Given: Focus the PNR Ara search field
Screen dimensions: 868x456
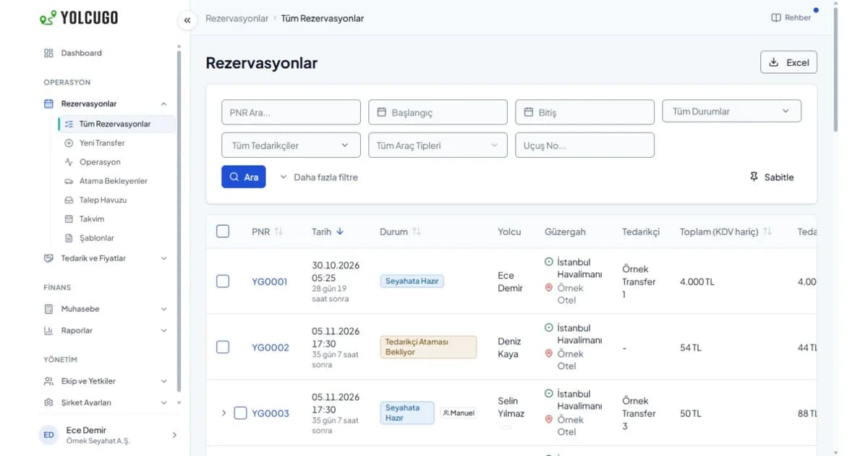Looking at the screenshot, I should pyautogui.click(x=291, y=112).
